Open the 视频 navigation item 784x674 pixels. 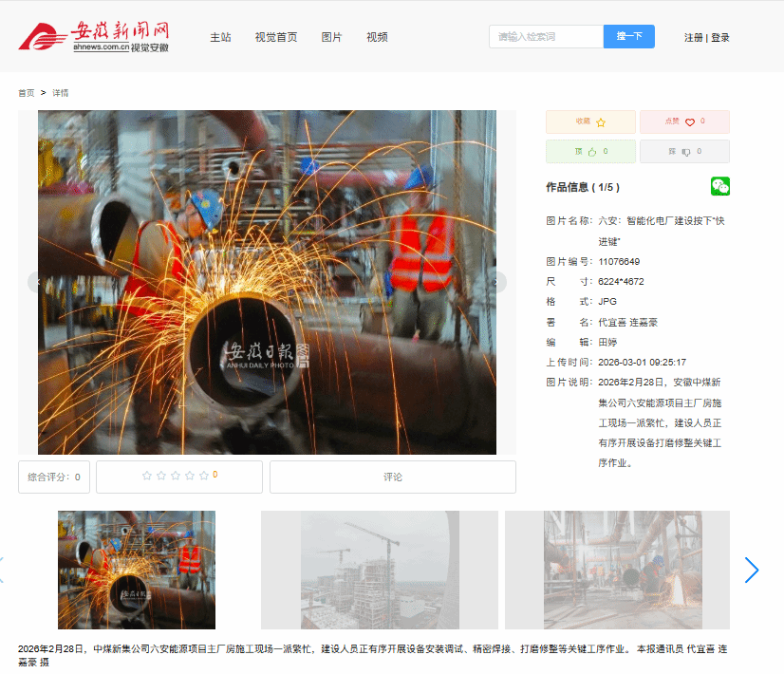(377, 37)
